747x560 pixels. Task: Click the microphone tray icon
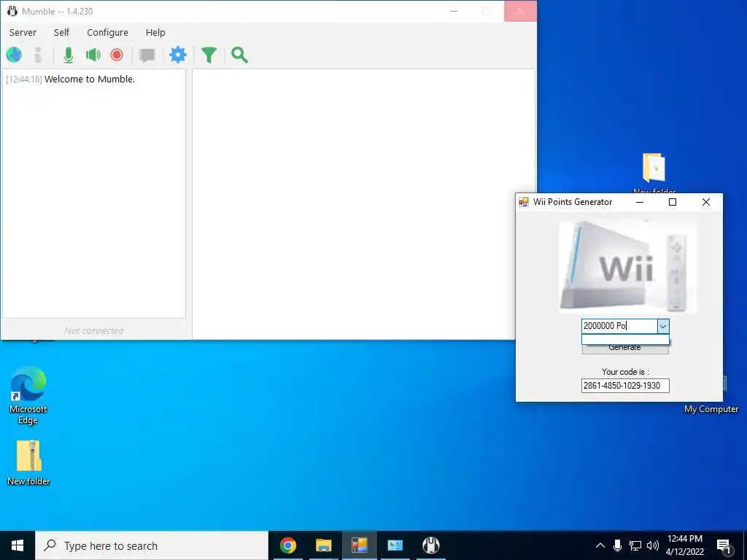(x=617, y=545)
